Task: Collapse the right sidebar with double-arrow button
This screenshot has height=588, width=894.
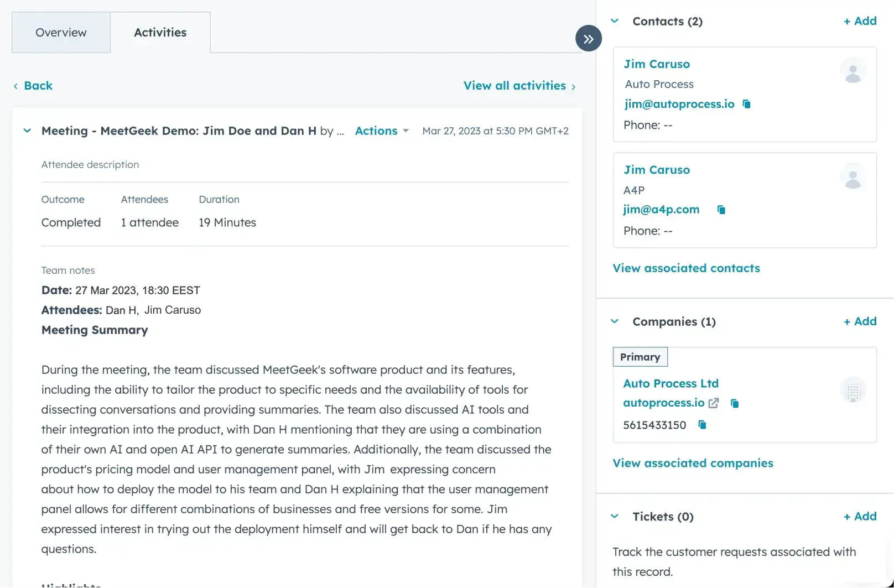Action: (589, 39)
